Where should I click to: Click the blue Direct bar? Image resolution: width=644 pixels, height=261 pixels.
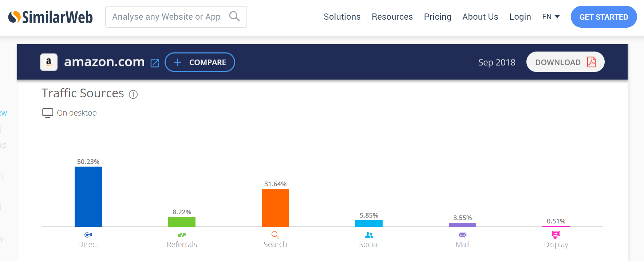click(88, 196)
